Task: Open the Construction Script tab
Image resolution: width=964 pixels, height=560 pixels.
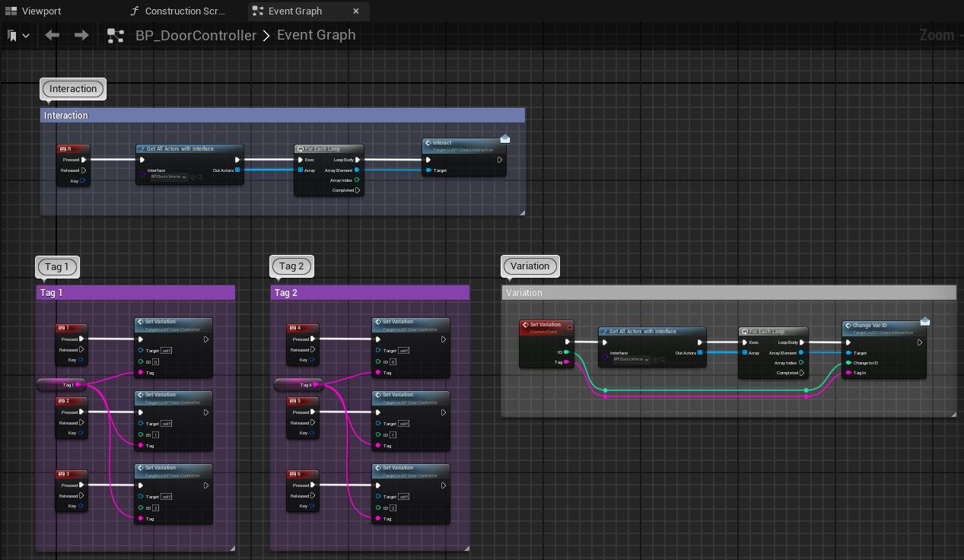Action: (177, 11)
